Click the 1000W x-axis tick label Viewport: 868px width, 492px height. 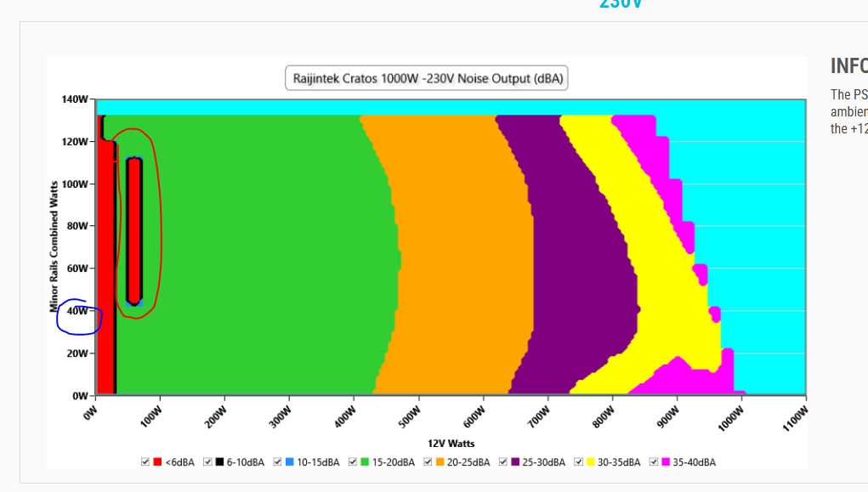(731, 418)
